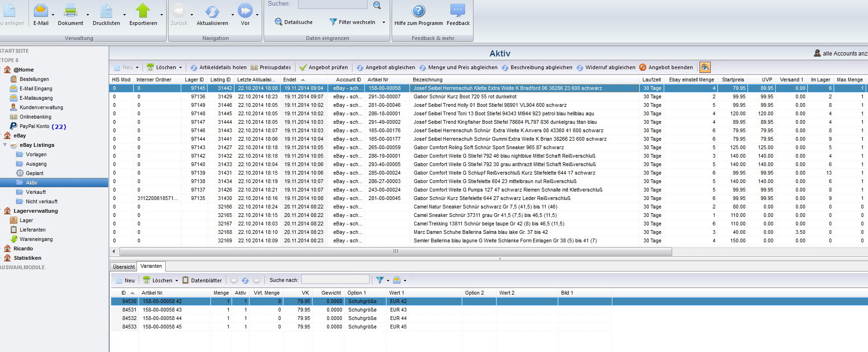
Task: Refresh data with the Aktualisieren icon
Action: 212,11
